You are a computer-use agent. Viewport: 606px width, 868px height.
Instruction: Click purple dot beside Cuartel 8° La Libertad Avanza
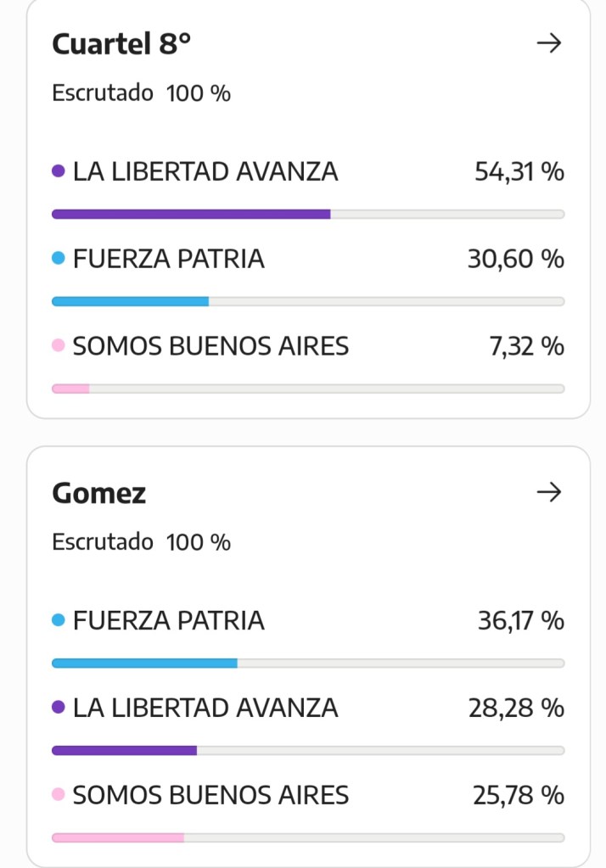[x=59, y=171]
